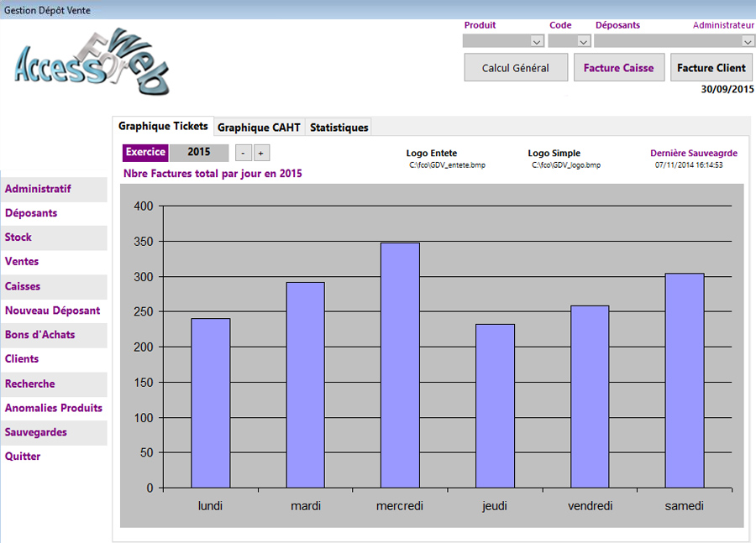The image size is (756, 543).
Task: Open the Ventes section
Action: pyautogui.click(x=22, y=262)
